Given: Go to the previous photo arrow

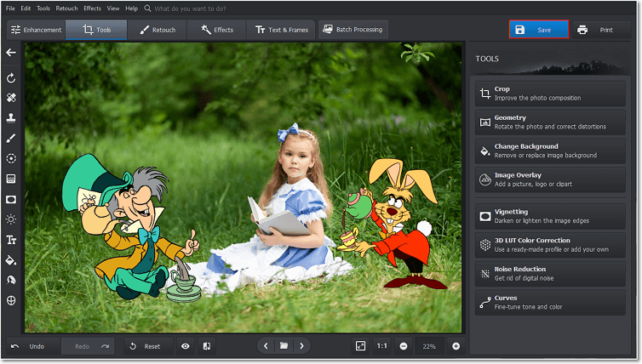Looking at the screenshot, I should [x=266, y=346].
